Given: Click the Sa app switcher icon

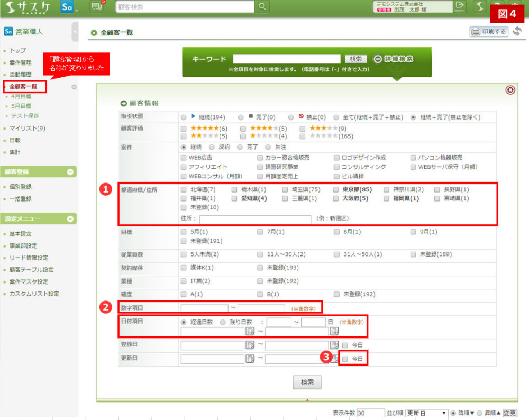Looking at the screenshot, I should point(67,7).
